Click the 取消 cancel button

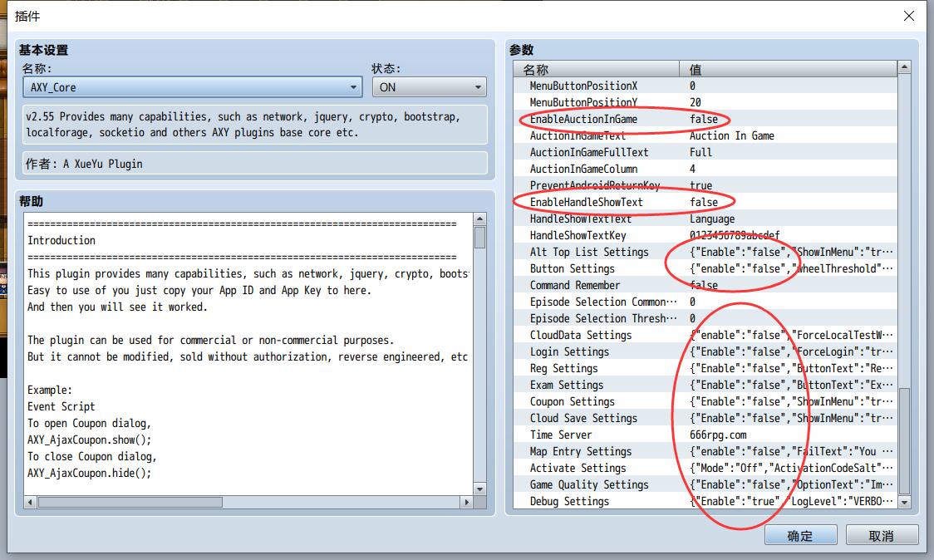click(x=882, y=535)
